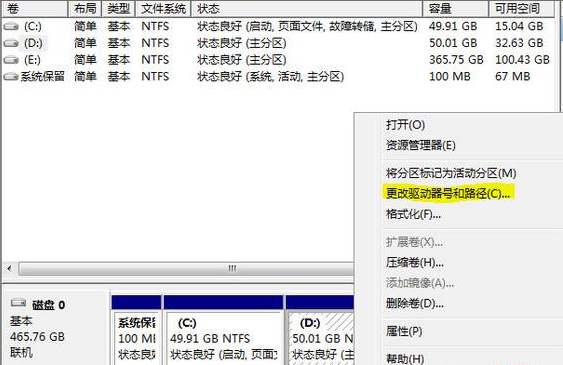Viewport: 563px width, 365px height.
Task: Sort by the 容量 column header
Action: point(456,9)
